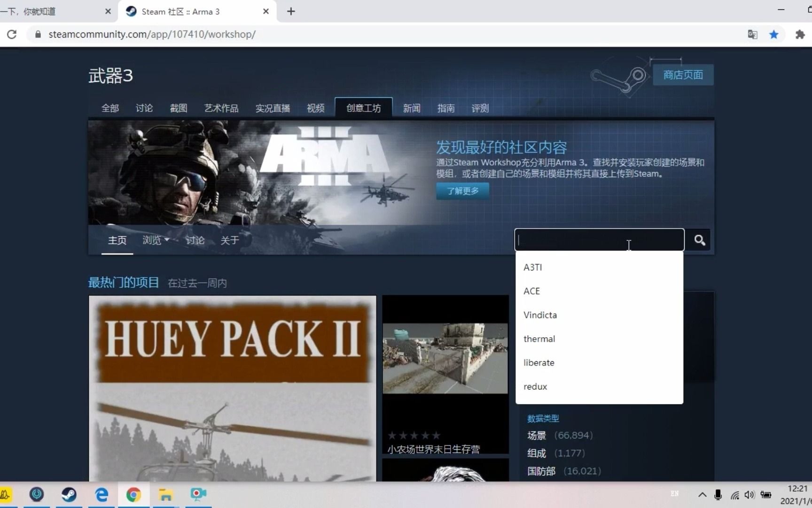Open the 视频 tab
This screenshot has width=812, height=508.
[316, 108]
